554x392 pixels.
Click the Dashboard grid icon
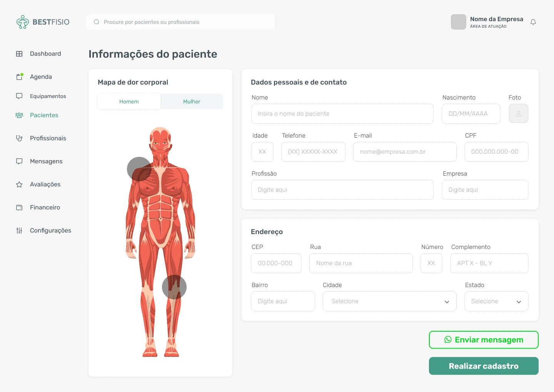coord(19,54)
